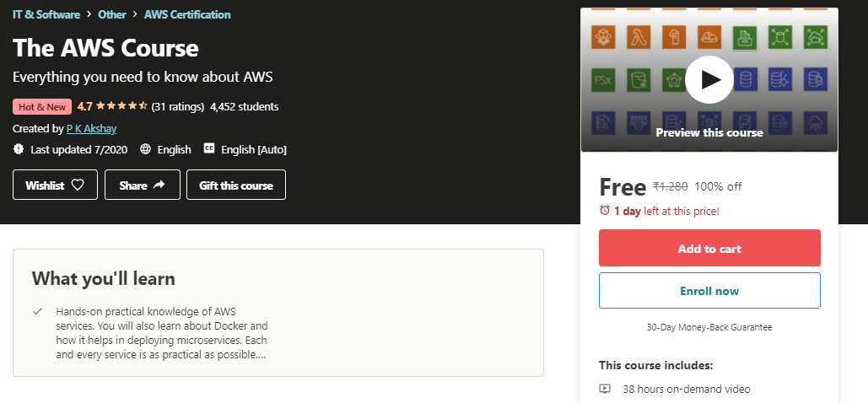Click the Add to cart button
868x403 pixels.
click(x=709, y=248)
